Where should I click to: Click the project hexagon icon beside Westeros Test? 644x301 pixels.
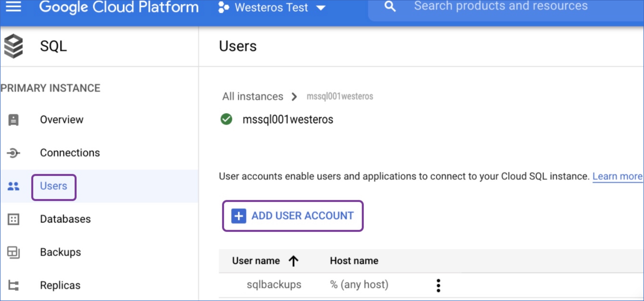click(223, 7)
